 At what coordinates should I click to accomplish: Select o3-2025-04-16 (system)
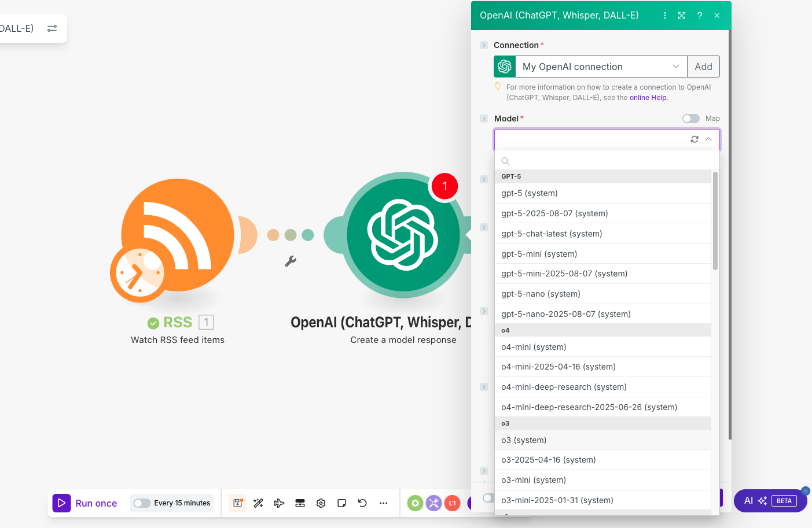pos(602,460)
